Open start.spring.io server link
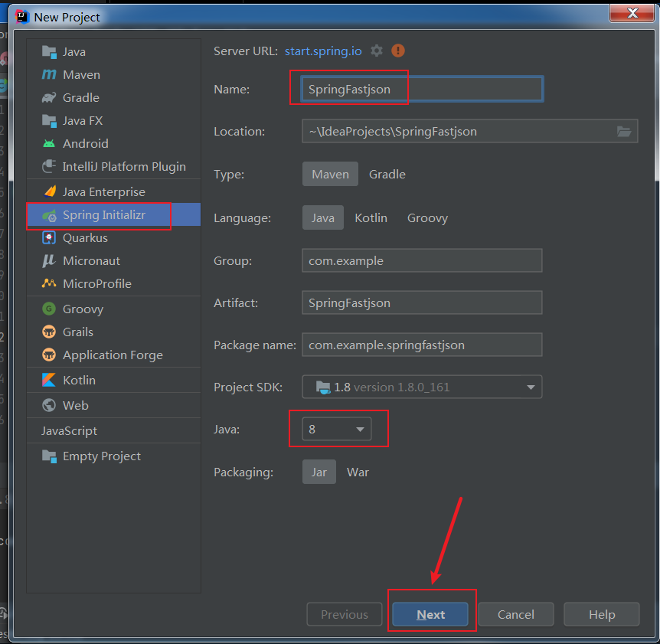 pyautogui.click(x=323, y=51)
